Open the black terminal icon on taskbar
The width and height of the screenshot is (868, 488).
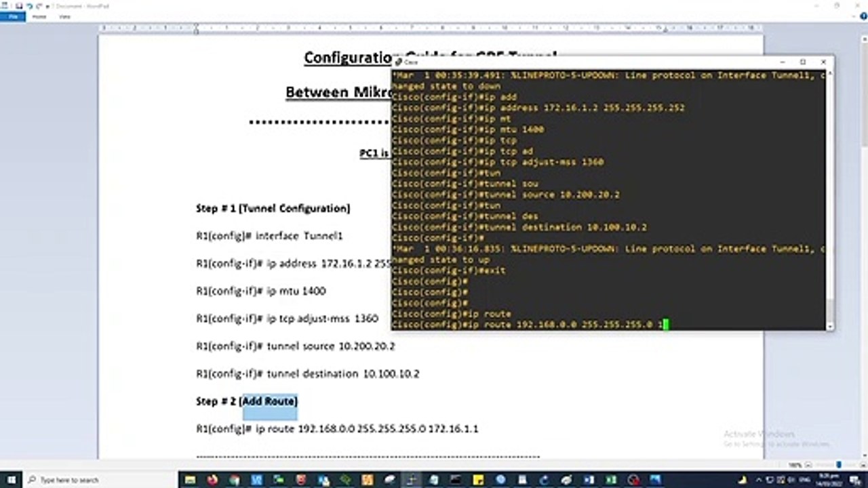pyautogui.click(x=456, y=480)
